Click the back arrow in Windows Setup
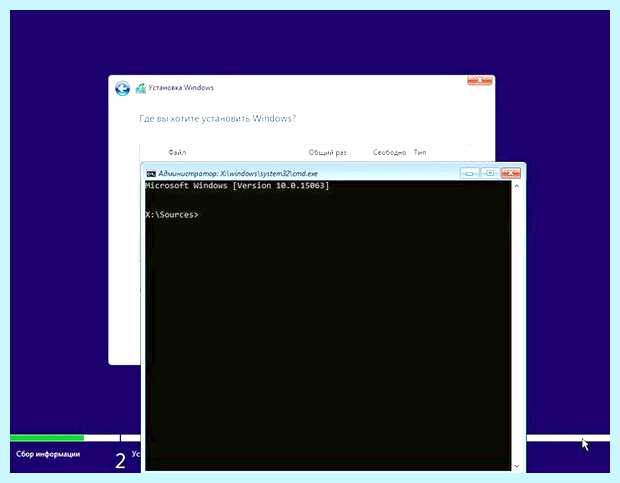The image size is (620, 483). (122, 88)
